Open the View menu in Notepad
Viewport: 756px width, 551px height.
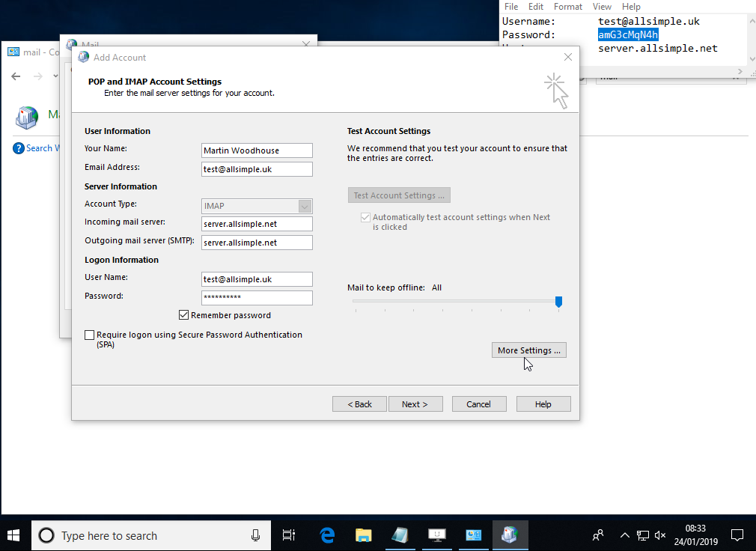(602, 7)
